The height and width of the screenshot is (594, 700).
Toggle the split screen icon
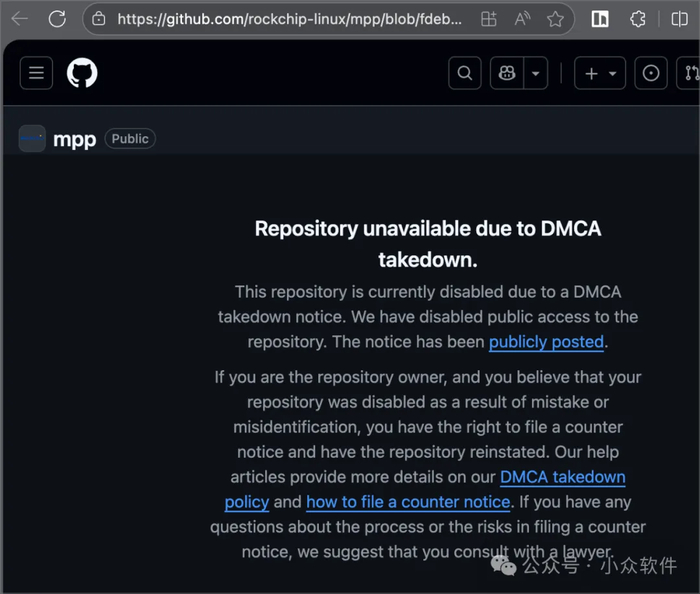(679, 19)
